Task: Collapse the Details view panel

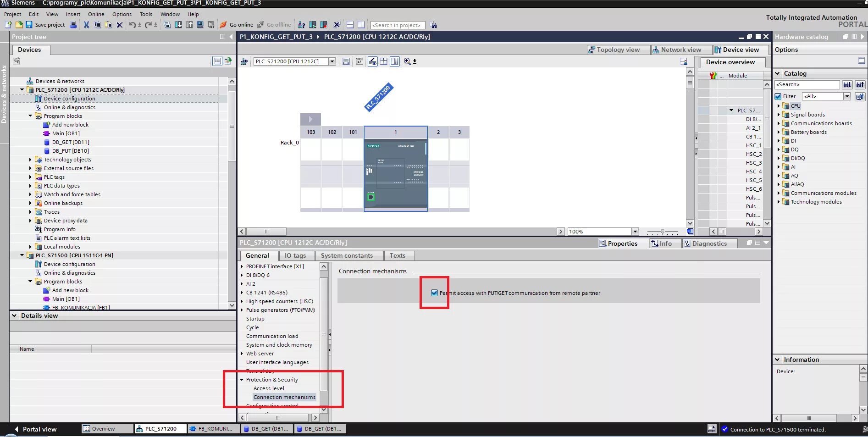Action: (14, 315)
